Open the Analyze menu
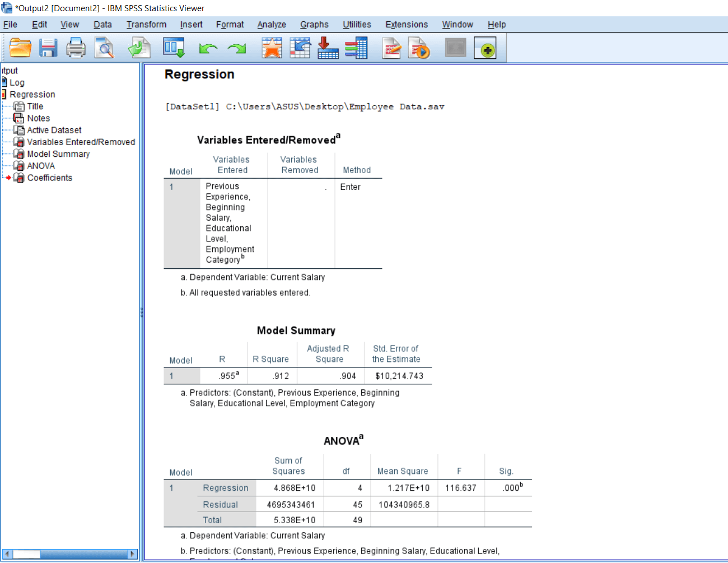This screenshot has width=728, height=563. pos(272,25)
